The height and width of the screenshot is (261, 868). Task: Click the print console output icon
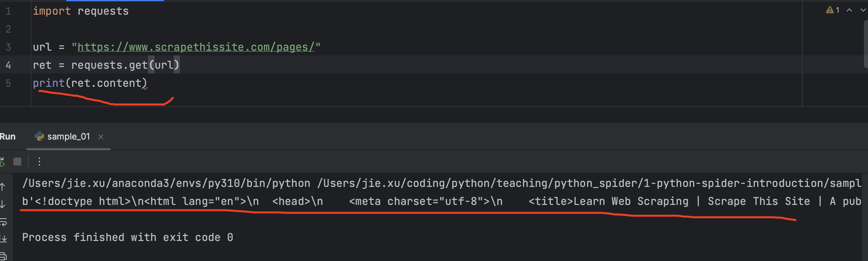pyautogui.click(x=3, y=256)
